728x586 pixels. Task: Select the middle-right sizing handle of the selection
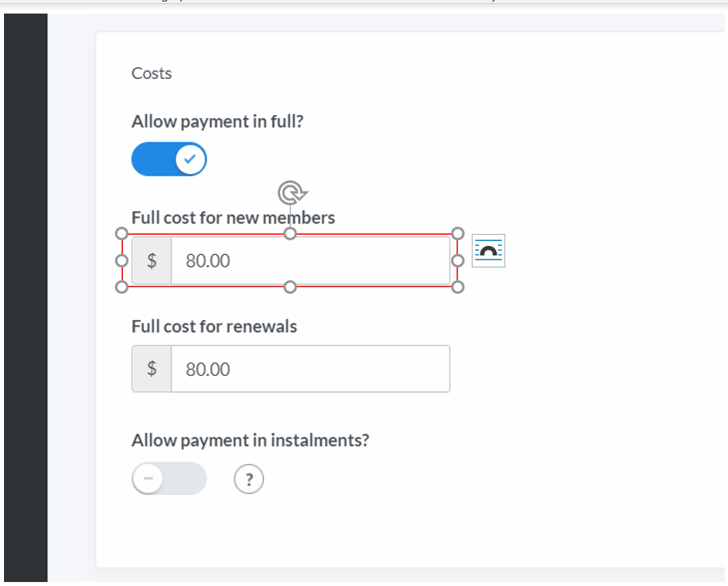457,261
